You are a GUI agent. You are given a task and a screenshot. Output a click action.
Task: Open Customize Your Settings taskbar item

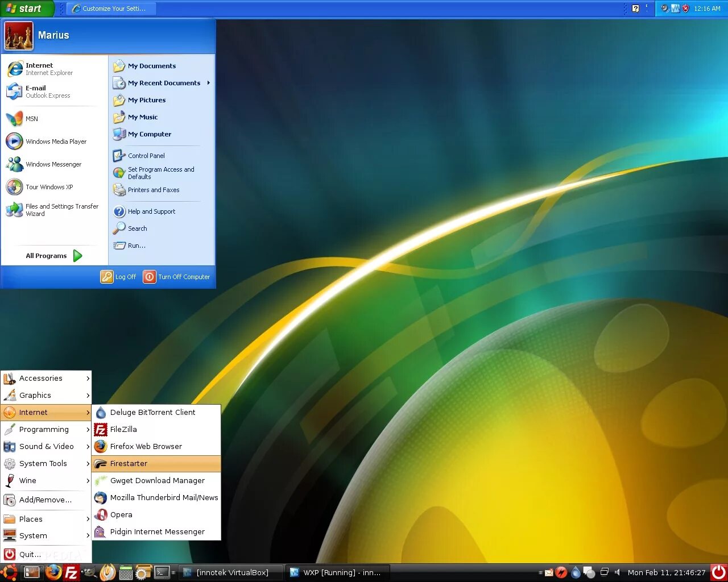click(111, 9)
